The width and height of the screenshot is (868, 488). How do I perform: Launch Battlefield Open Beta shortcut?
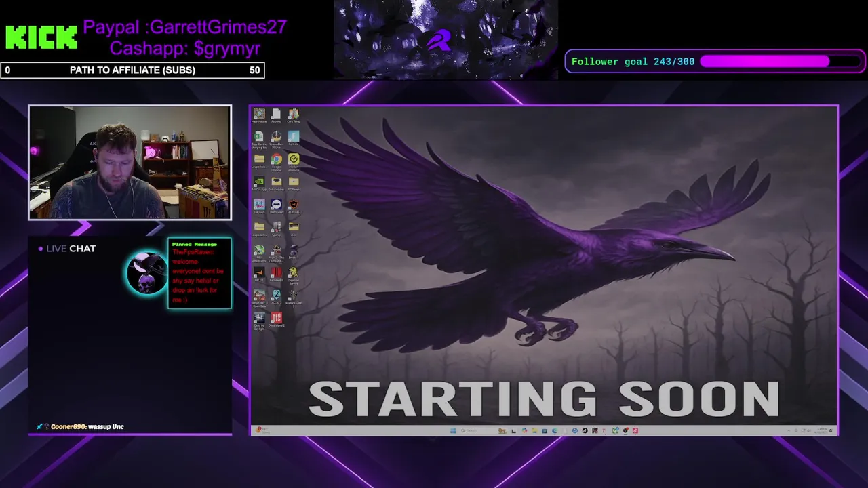(x=259, y=298)
